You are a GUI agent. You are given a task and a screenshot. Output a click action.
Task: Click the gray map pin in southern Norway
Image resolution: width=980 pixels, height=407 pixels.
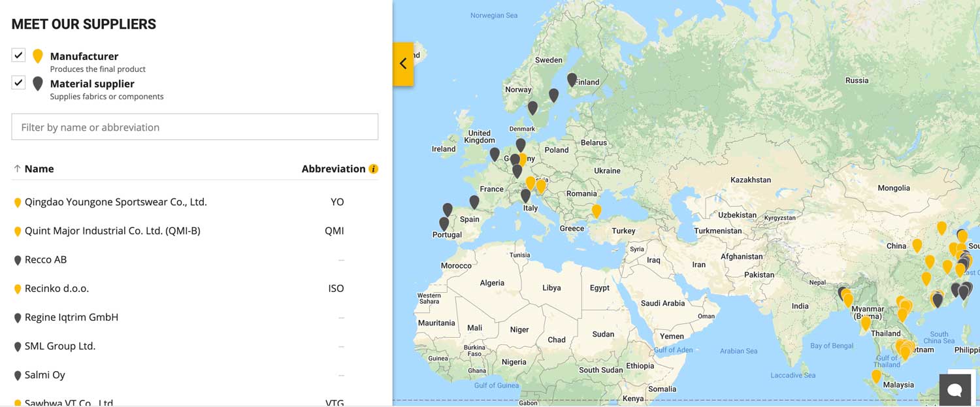tap(532, 108)
